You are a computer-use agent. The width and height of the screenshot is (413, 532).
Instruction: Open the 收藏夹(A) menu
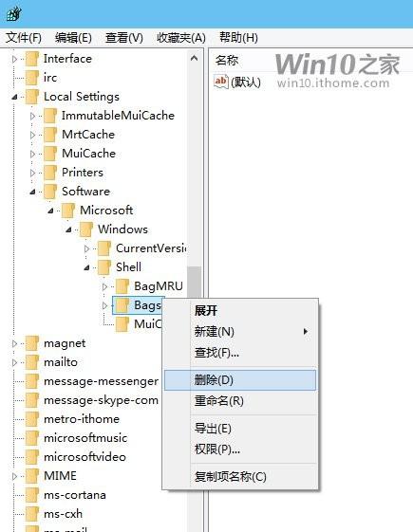click(181, 37)
